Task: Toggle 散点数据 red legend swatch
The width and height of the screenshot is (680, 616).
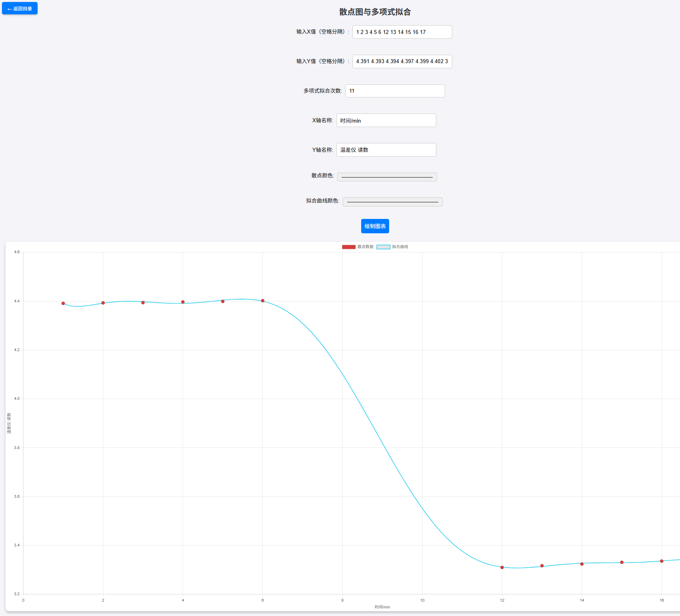Action: [348, 247]
